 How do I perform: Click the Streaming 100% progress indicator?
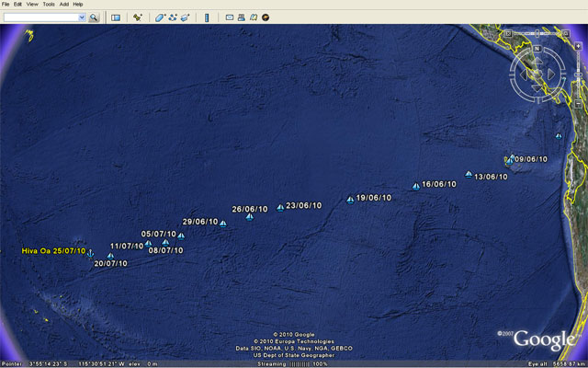point(292,364)
